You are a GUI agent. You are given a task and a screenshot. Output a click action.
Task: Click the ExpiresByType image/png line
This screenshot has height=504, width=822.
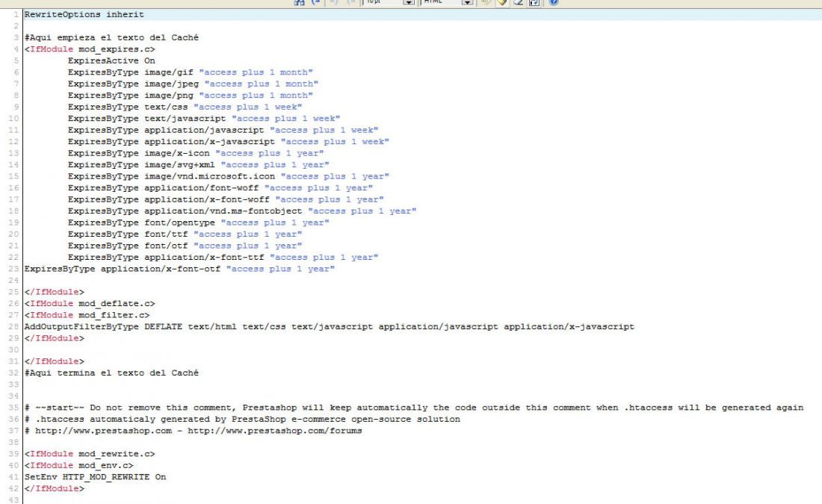pyautogui.click(x=191, y=96)
